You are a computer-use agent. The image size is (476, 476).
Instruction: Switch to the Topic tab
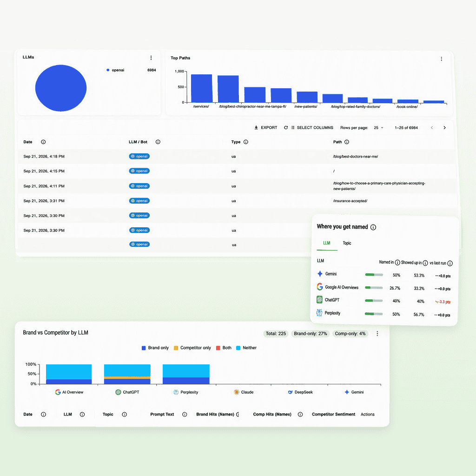pyautogui.click(x=347, y=243)
